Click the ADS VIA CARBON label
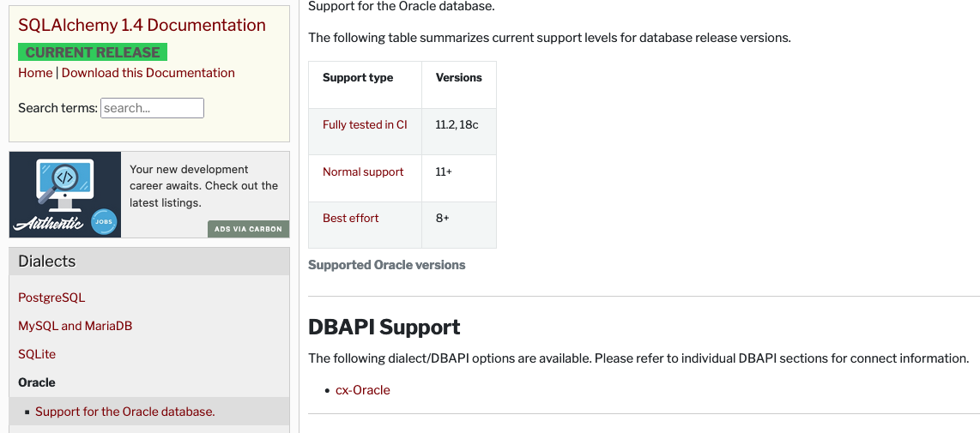This screenshot has height=433, width=980. 249,229
